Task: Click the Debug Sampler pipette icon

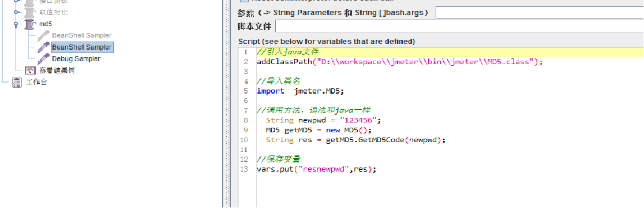Action: tap(43, 59)
